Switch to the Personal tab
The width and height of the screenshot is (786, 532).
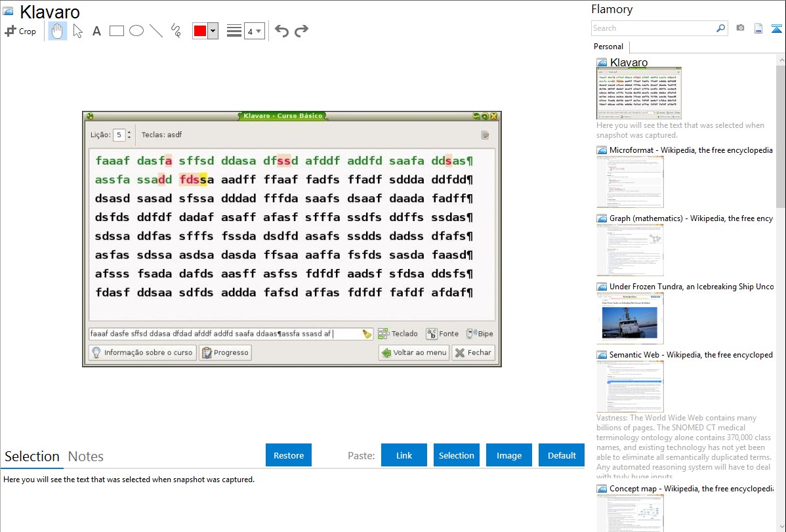coord(609,46)
